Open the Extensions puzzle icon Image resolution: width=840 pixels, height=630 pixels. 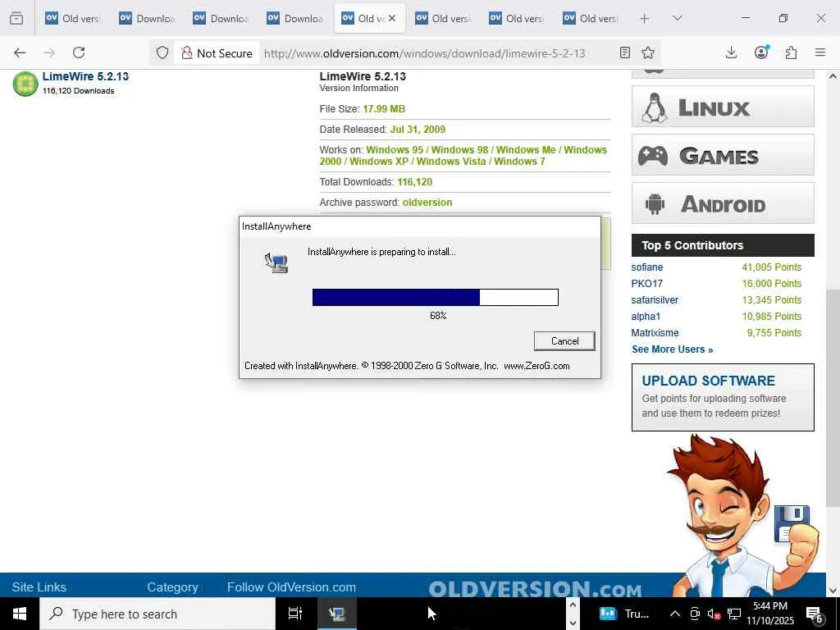coord(792,52)
